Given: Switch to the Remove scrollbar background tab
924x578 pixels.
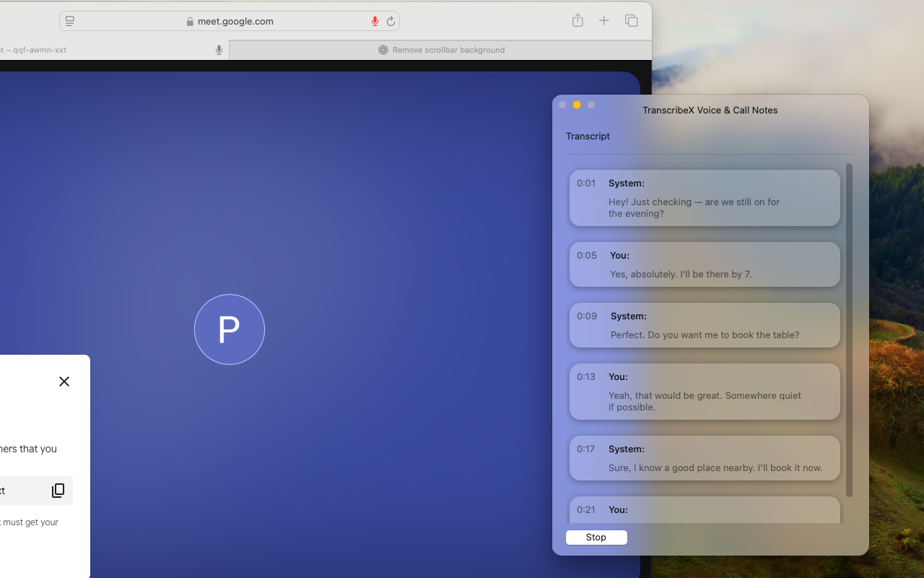Looking at the screenshot, I should (x=448, y=50).
